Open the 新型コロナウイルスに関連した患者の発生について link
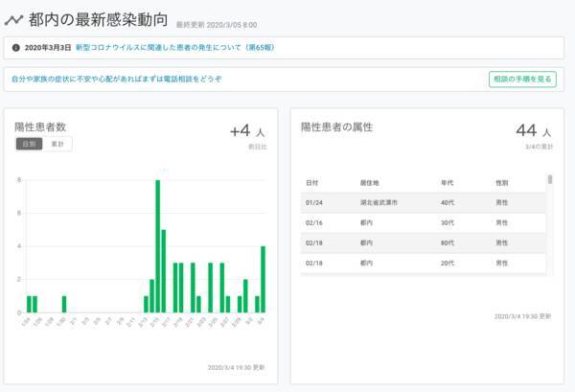Image resolution: width=575 pixels, height=392 pixels. 166,46
